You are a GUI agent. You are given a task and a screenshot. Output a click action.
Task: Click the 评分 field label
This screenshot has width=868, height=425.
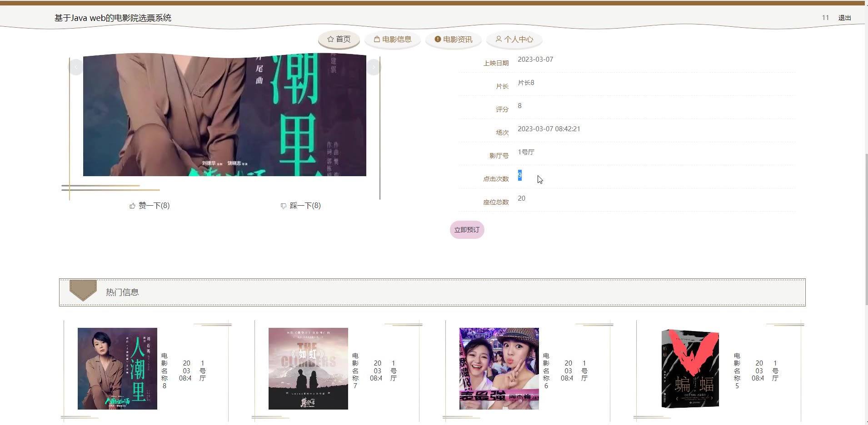pos(502,109)
